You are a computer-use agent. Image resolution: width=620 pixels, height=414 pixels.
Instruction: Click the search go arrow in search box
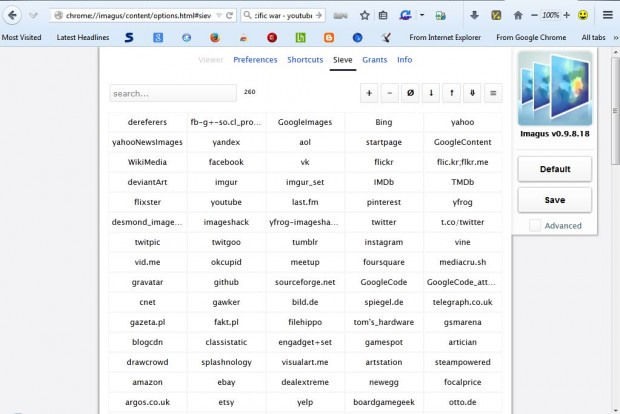(x=319, y=15)
